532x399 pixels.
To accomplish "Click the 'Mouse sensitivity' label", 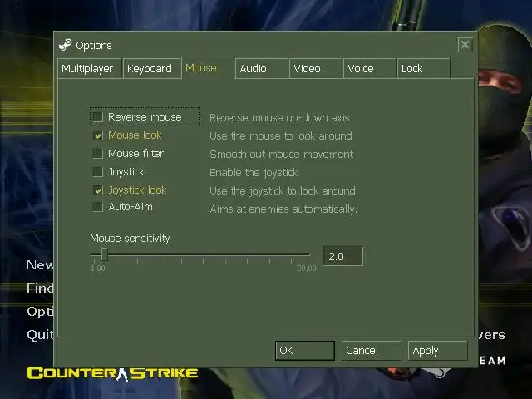I will click(130, 239).
